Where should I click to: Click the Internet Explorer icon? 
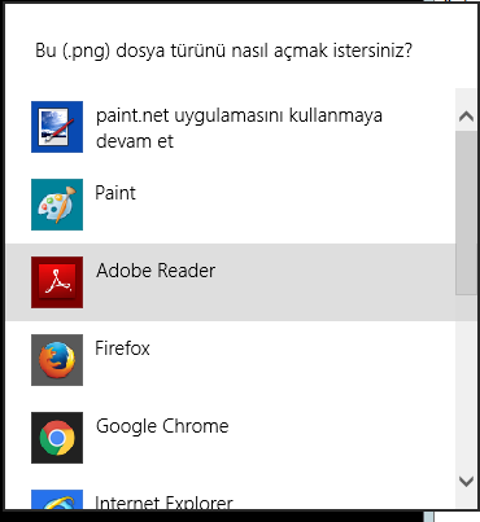click(57, 499)
